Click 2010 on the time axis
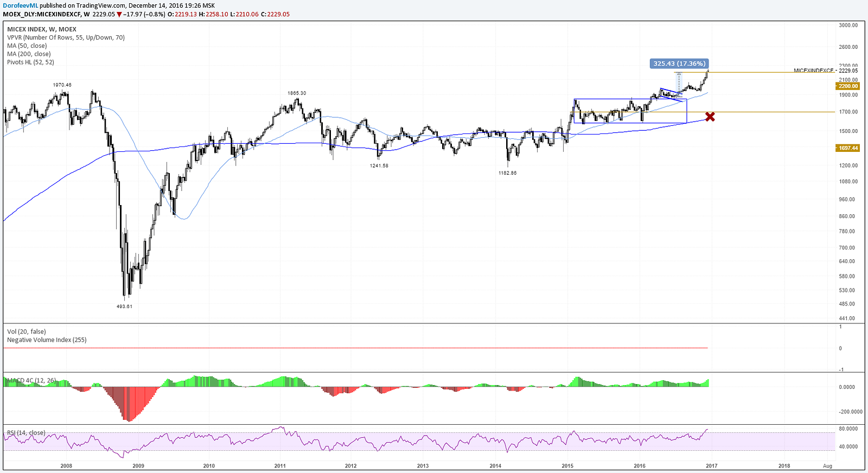The image size is (868, 473). (209, 466)
